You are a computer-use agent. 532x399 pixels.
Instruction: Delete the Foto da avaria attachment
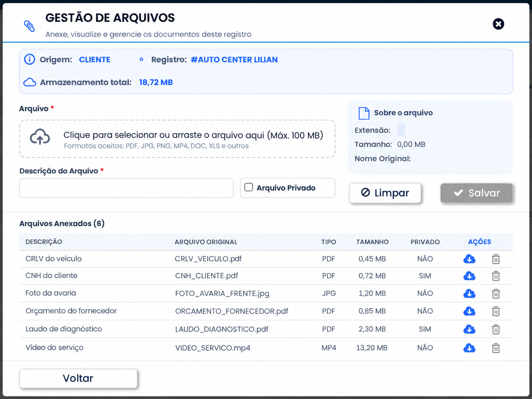click(496, 294)
